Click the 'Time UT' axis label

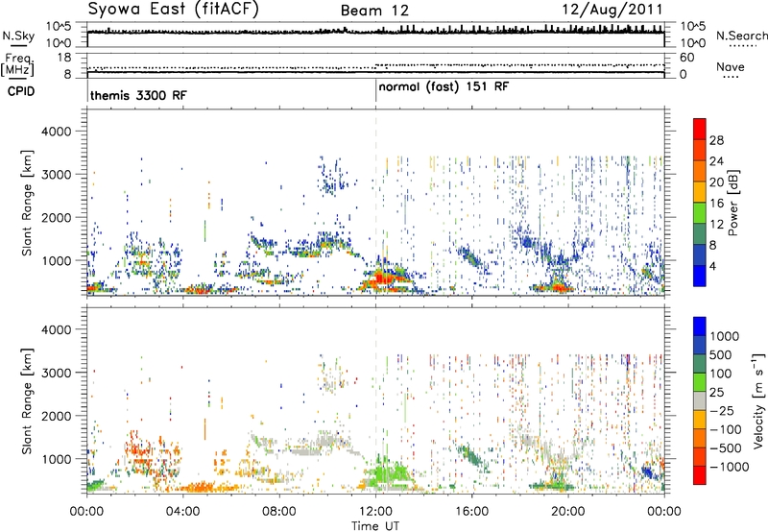click(x=375, y=525)
